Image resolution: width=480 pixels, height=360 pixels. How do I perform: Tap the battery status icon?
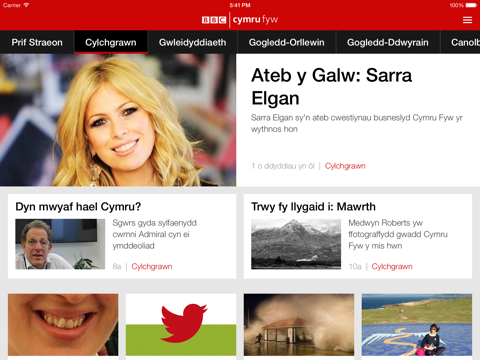click(471, 5)
